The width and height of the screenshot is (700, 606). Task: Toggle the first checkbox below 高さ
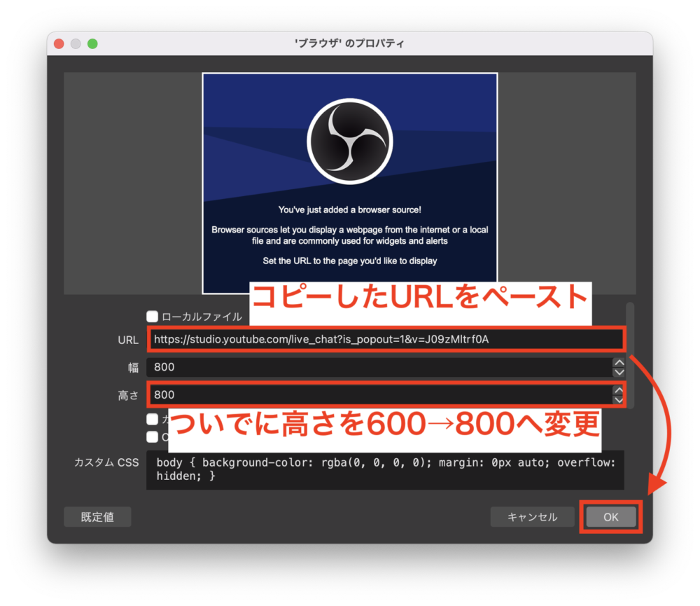click(152, 419)
